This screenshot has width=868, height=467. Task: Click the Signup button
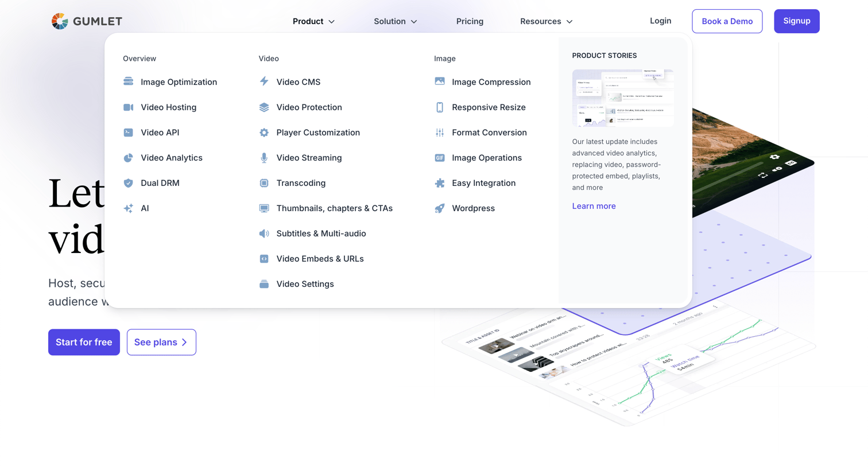click(796, 21)
